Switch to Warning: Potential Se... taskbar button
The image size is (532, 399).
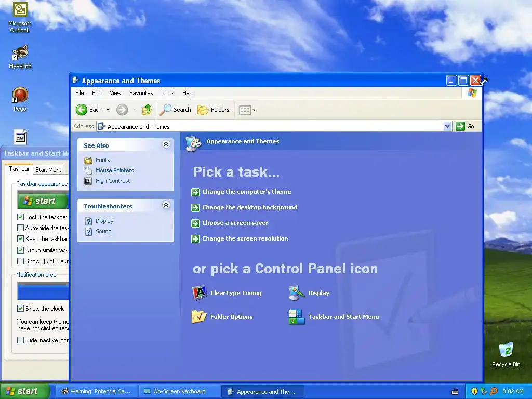click(96, 391)
